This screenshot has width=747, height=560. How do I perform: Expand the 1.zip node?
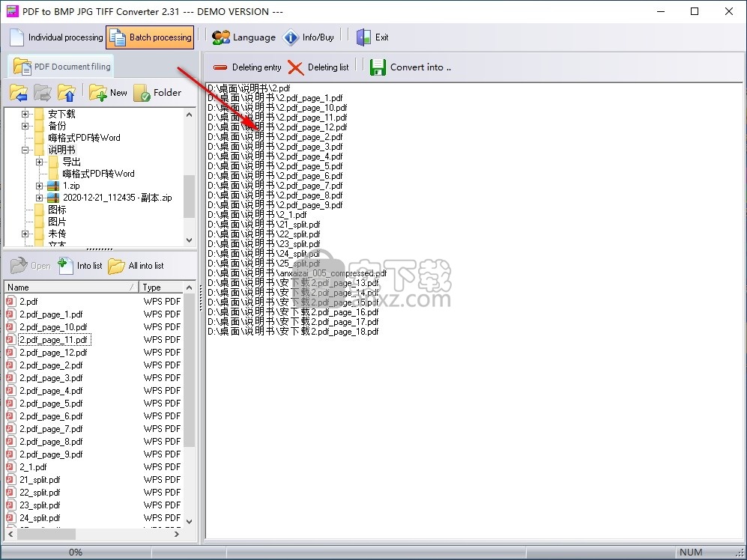point(40,186)
